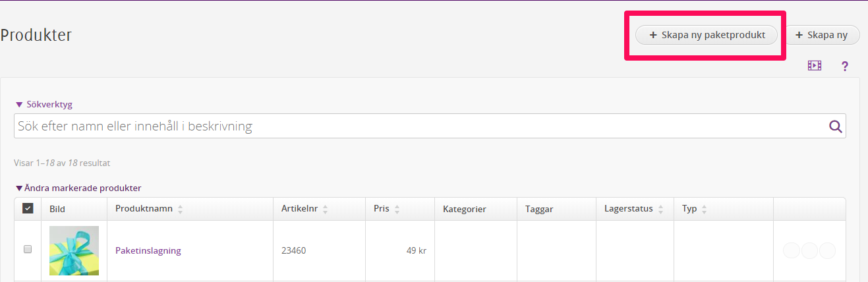Click the magnifying glass search icon
The image size is (868, 282).
coord(836,127)
